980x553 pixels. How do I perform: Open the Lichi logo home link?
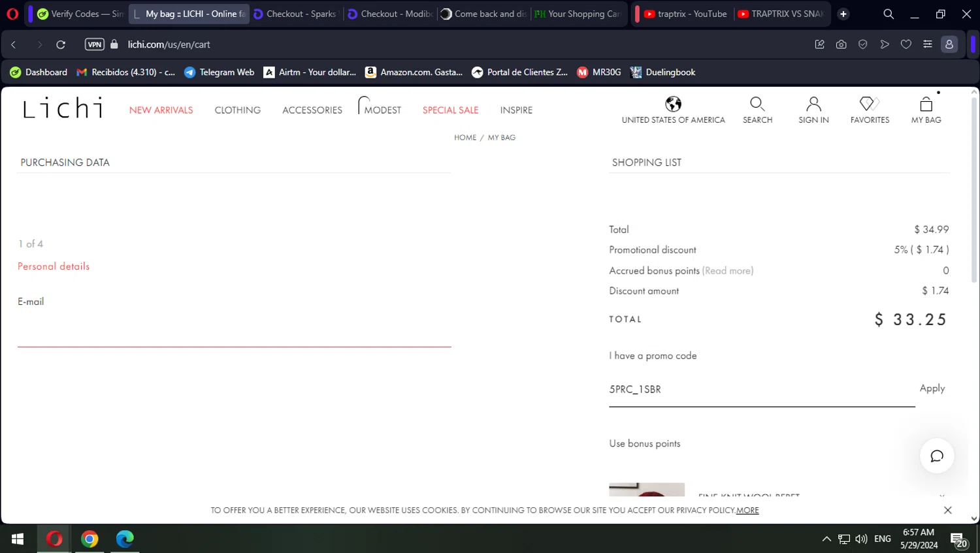63,108
